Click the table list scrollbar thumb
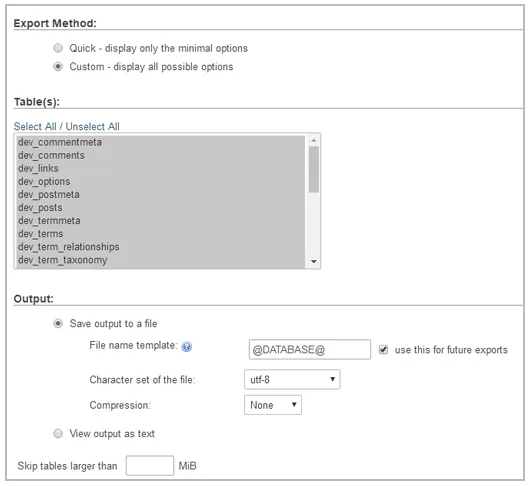The image size is (530, 486). [314, 169]
